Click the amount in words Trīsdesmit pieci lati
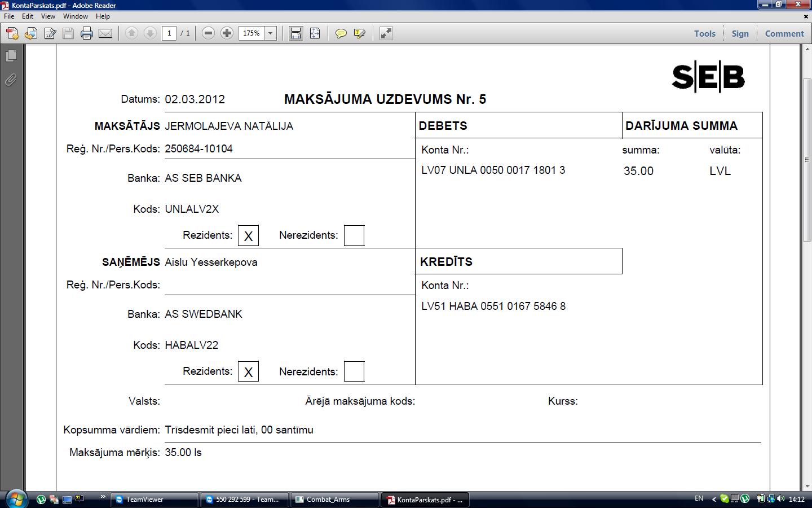812x508 pixels. pyautogui.click(x=211, y=430)
